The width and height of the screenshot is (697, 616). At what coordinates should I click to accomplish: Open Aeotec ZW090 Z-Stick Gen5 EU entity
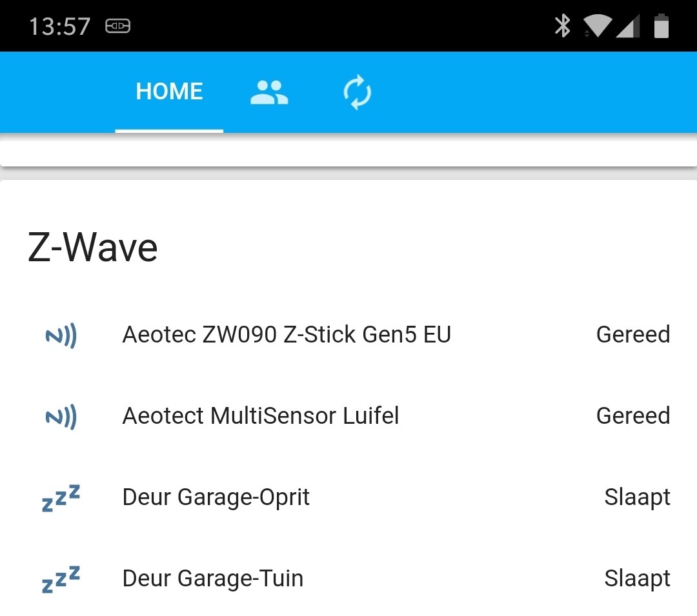coord(287,335)
